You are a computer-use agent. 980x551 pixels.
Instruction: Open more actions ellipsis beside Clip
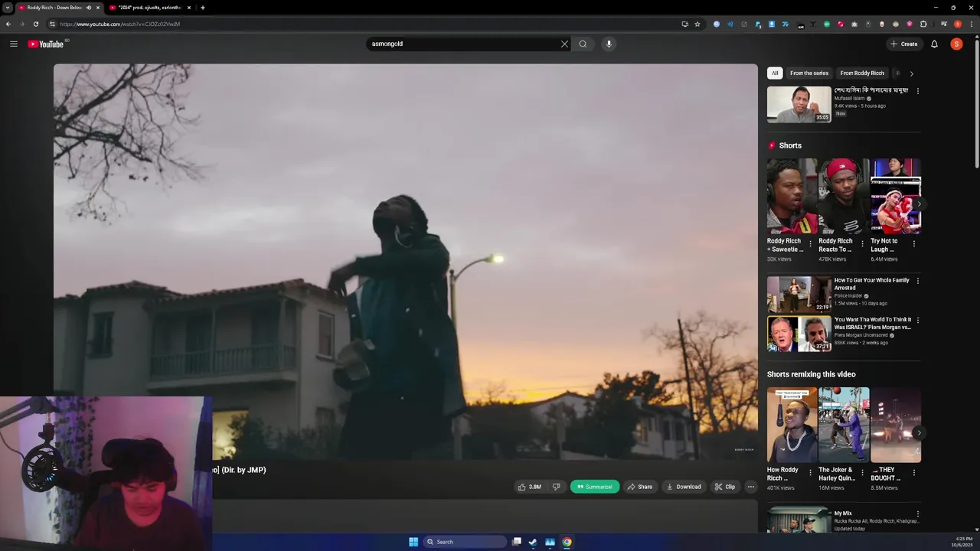[x=751, y=487]
